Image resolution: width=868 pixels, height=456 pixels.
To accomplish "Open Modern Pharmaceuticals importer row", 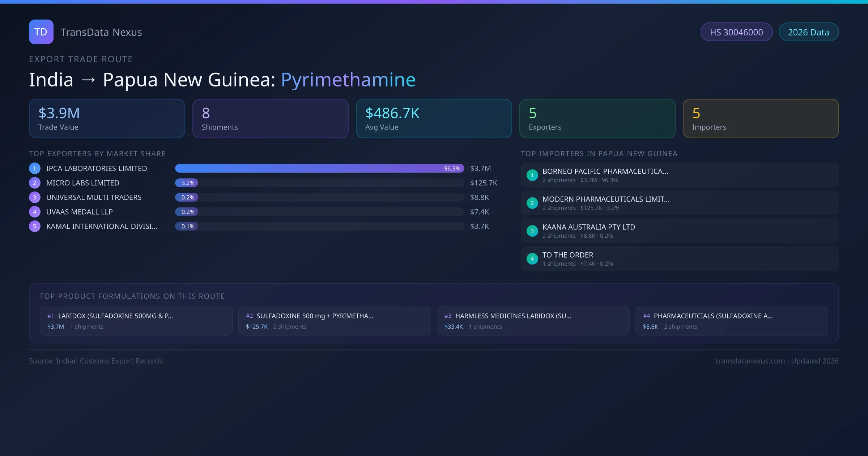I will 679,203.
